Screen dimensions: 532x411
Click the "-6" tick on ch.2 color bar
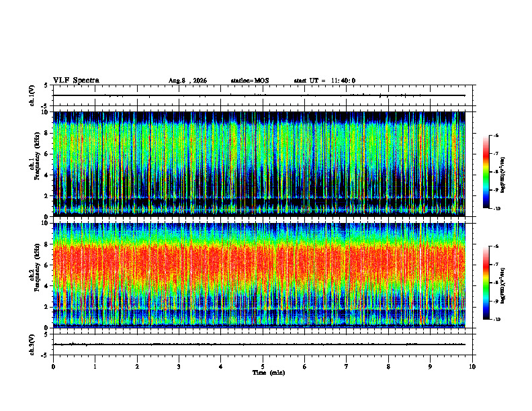point(496,246)
